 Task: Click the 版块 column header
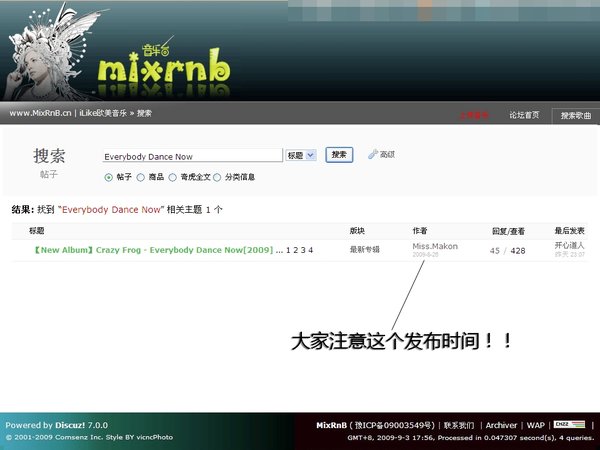pyautogui.click(x=357, y=230)
